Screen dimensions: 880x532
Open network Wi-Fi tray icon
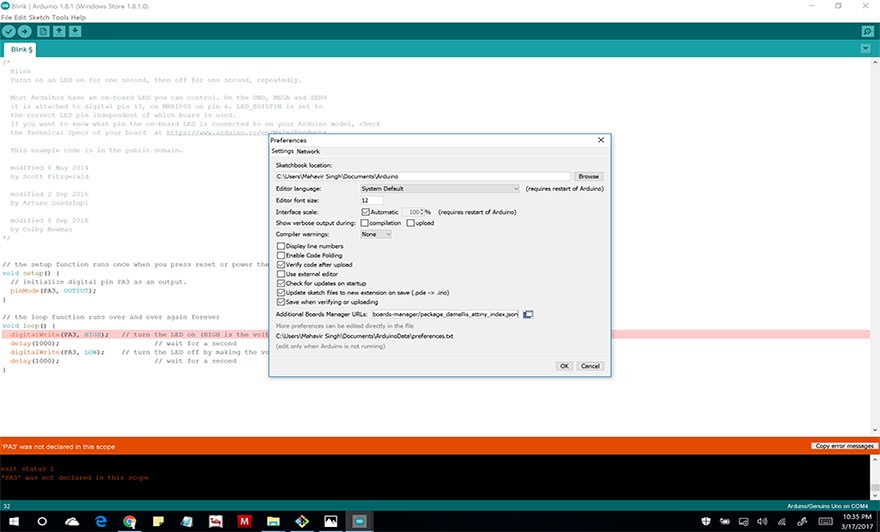[782, 521]
